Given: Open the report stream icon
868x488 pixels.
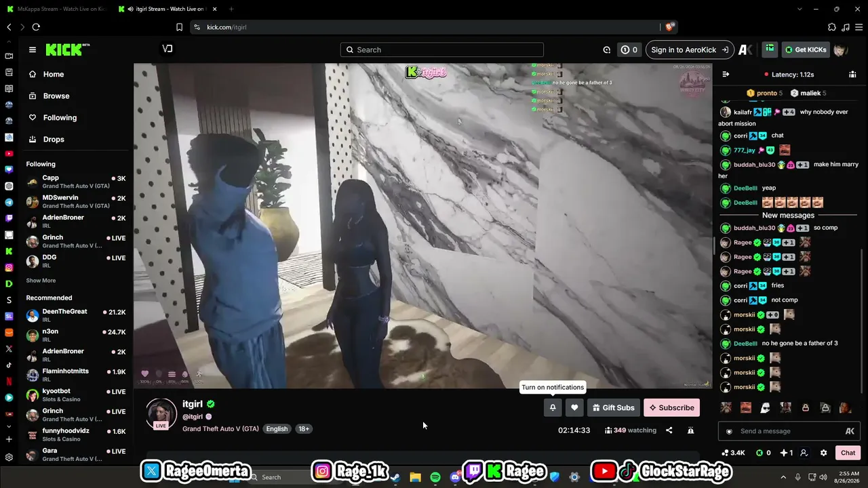Looking at the screenshot, I should click(x=690, y=430).
